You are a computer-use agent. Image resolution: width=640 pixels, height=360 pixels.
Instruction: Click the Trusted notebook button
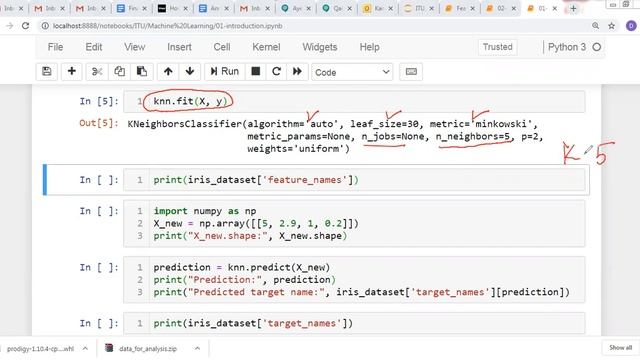[498, 47]
